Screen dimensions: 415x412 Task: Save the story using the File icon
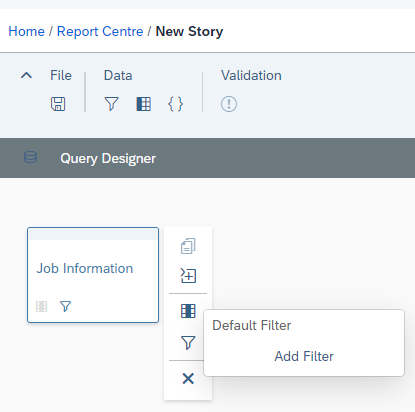tap(58, 104)
